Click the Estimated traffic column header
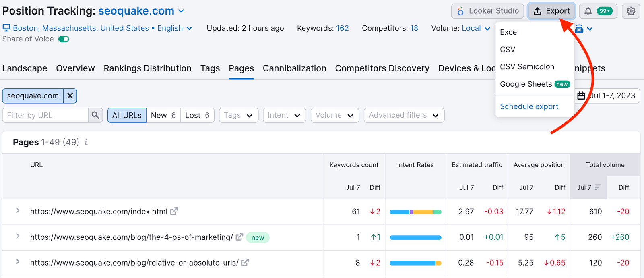 [477, 165]
